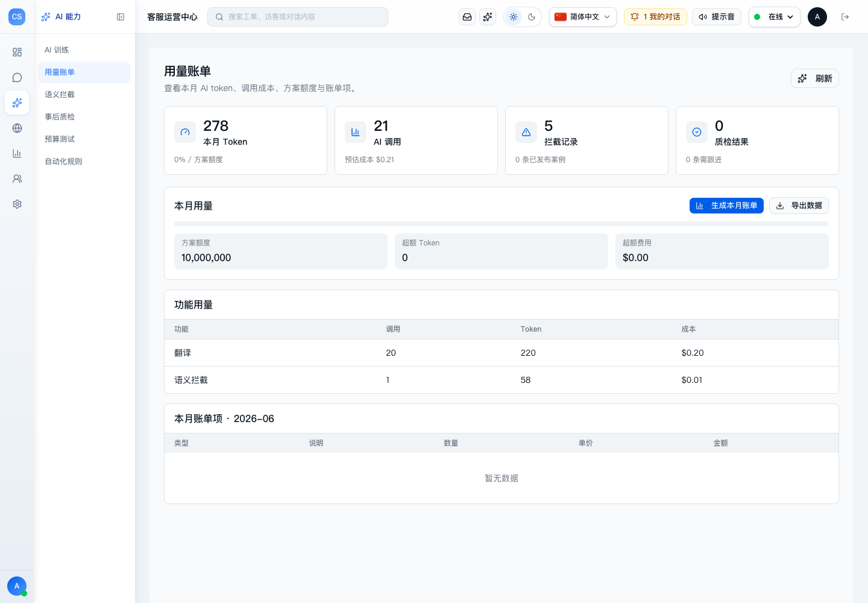
Task: Open the top-right profile avatar A
Action: pyautogui.click(x=817, y=17)
